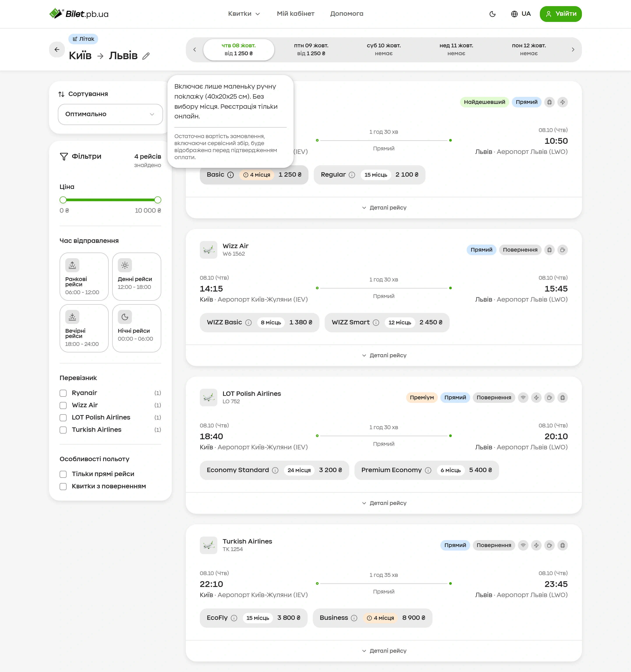Select птн 09 жовт. date tab
The image size is (631, 672).
pyautogui.click(x=311, y=50)
